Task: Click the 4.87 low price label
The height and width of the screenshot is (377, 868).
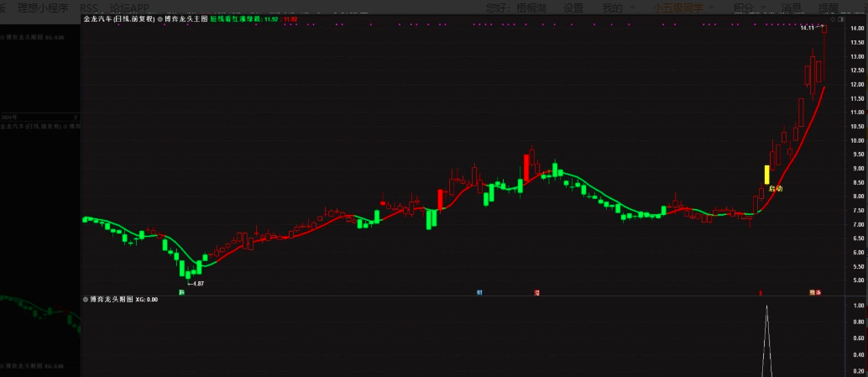Action: (195, 284)
